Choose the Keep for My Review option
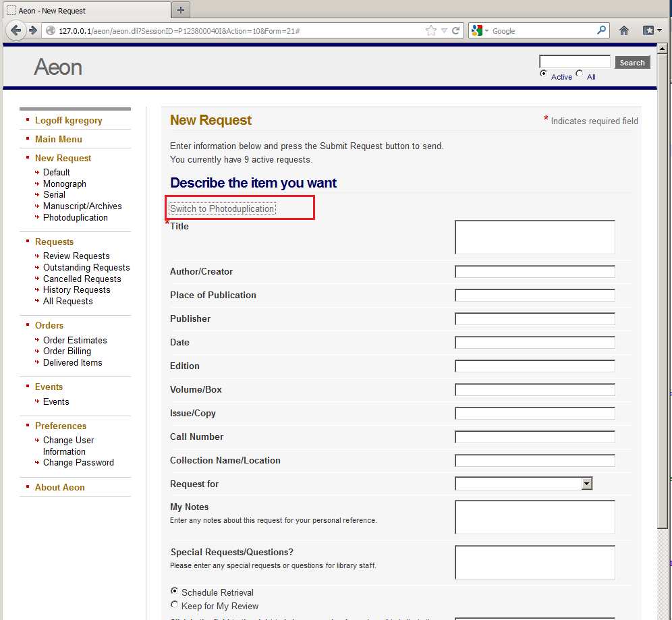Viewport: 672px width, 620px height. (x=175, y=605)
